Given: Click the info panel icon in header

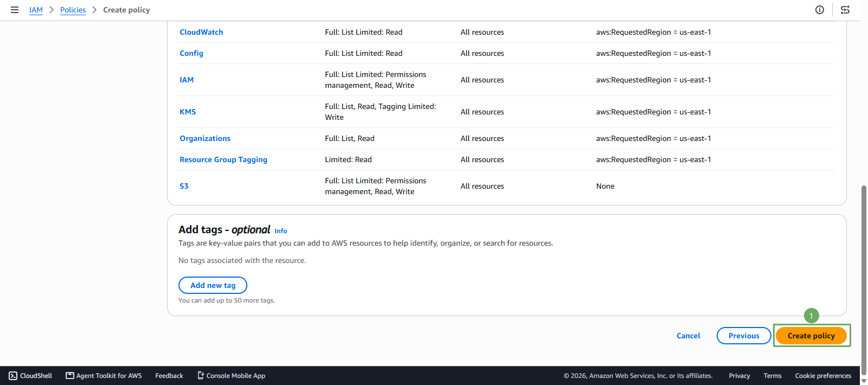Looking at the screenshot, I should coord(820,10).
